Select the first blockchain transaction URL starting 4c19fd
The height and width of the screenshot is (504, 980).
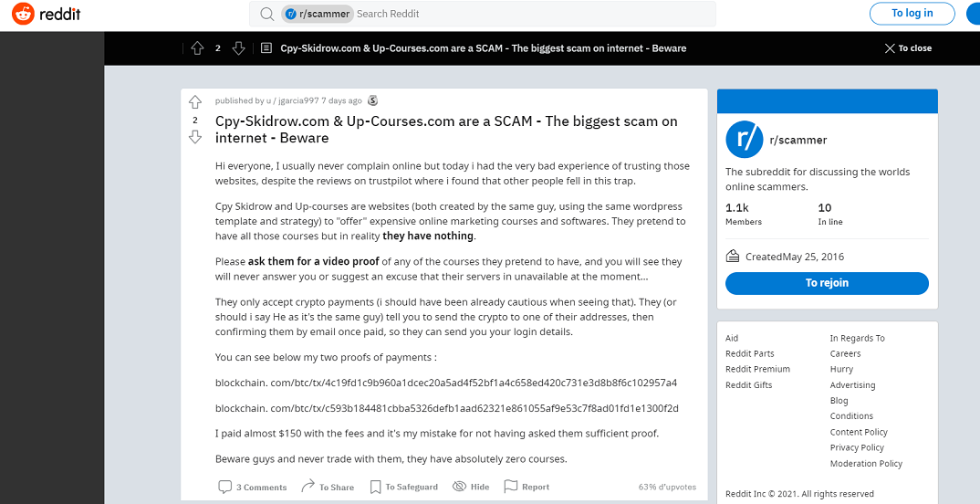(446, 383)
